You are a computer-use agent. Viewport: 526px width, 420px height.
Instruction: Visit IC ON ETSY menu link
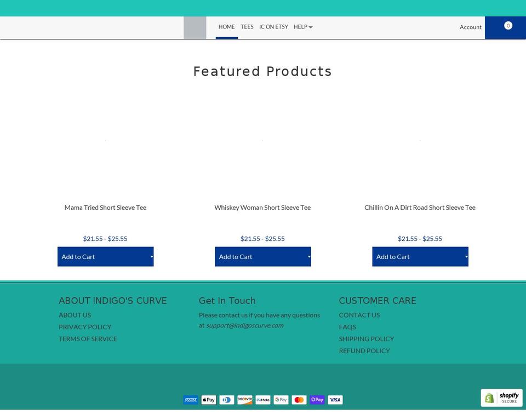[274, 27]
